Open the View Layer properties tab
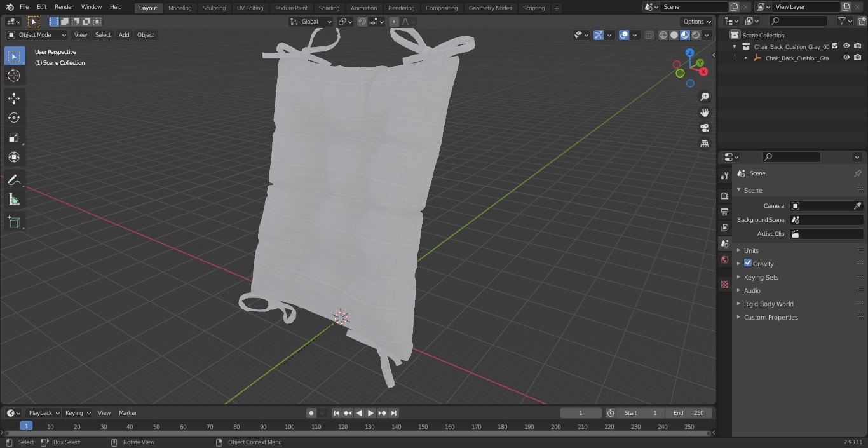Viewport: 868px width, 448px height. pos(724,227)
